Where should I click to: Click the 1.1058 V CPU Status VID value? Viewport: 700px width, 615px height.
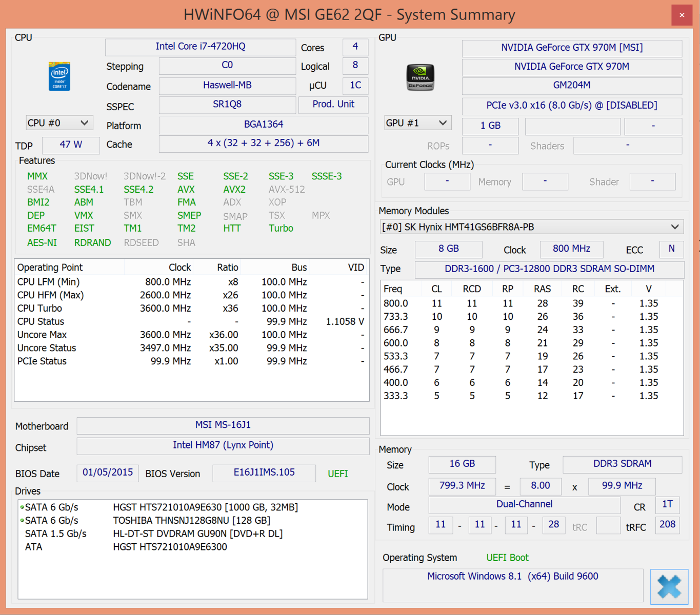pyautogui.click(x=345, y=322)
